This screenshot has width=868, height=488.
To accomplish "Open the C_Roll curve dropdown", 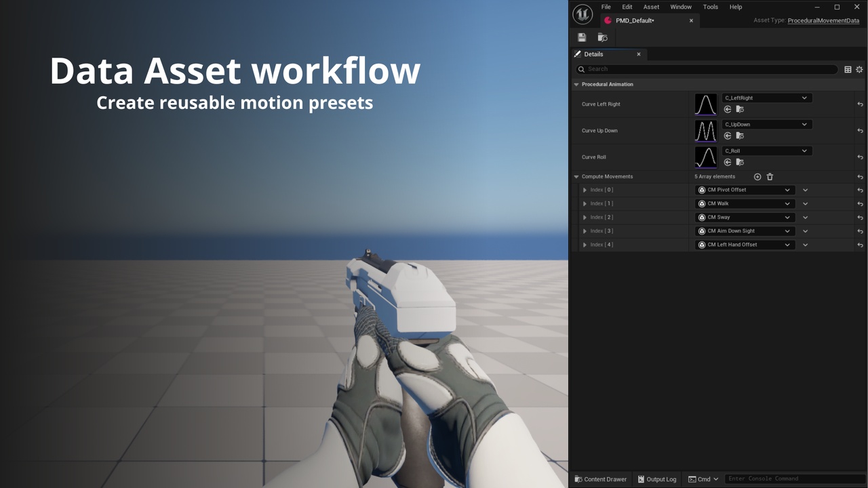I will point(766,150).
